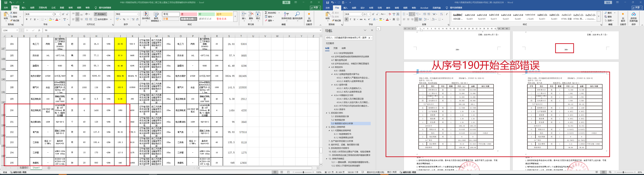Toggle Superscript in the Word ribbon
The width and height of the screenshot is (644, 175).
point(369,19)
